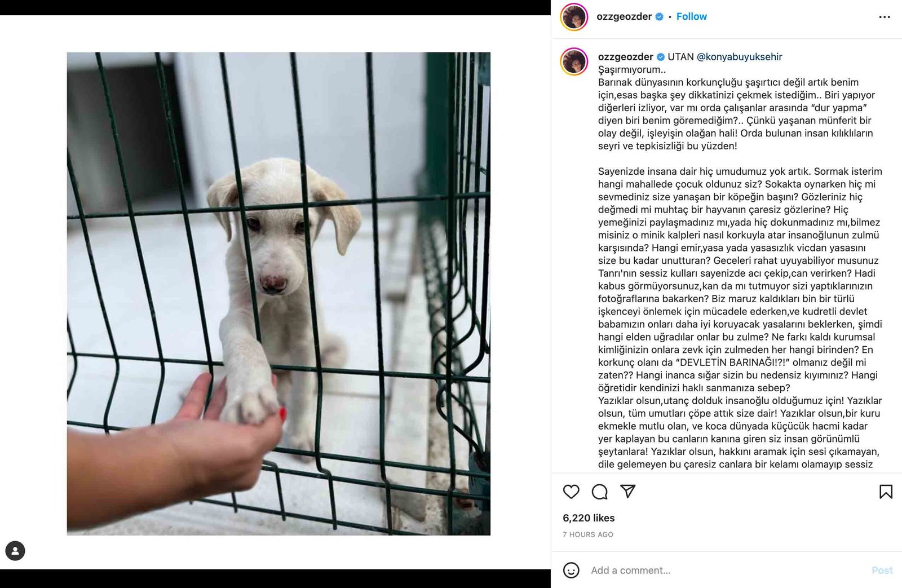Like the post with the heart icon
This screenshot has height=588, width=902.
coord(571,492)
